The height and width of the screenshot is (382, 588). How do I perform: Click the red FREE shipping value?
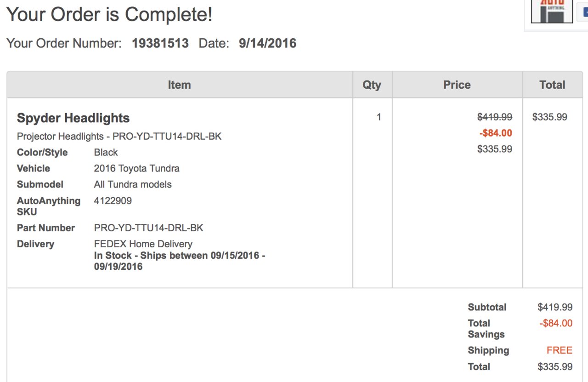(560, 351)
